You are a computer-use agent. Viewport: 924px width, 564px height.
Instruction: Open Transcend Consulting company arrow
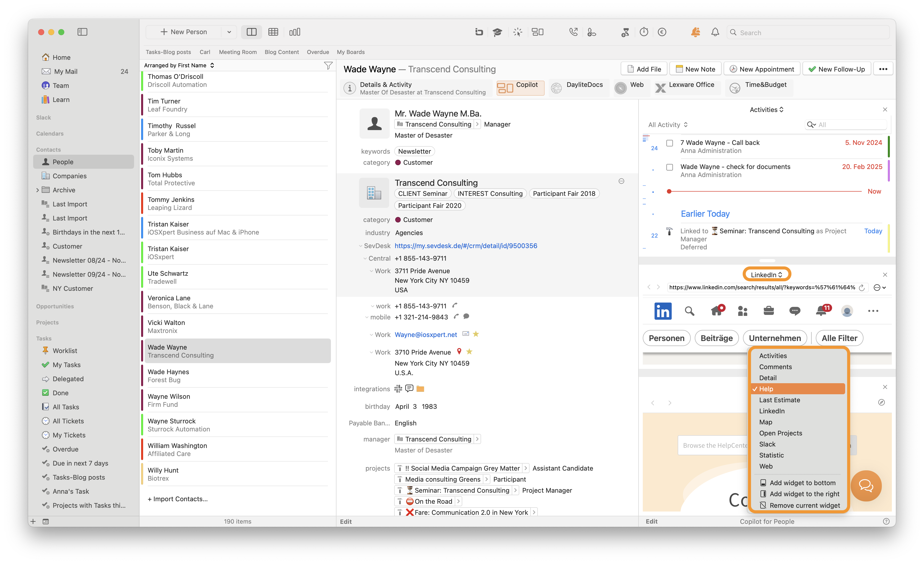point(477,124)
